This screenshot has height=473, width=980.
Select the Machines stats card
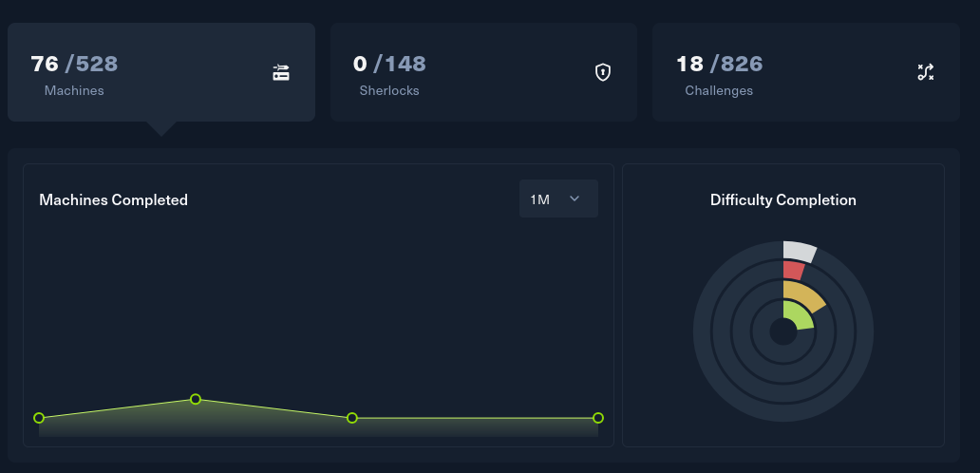pos(161,72)
